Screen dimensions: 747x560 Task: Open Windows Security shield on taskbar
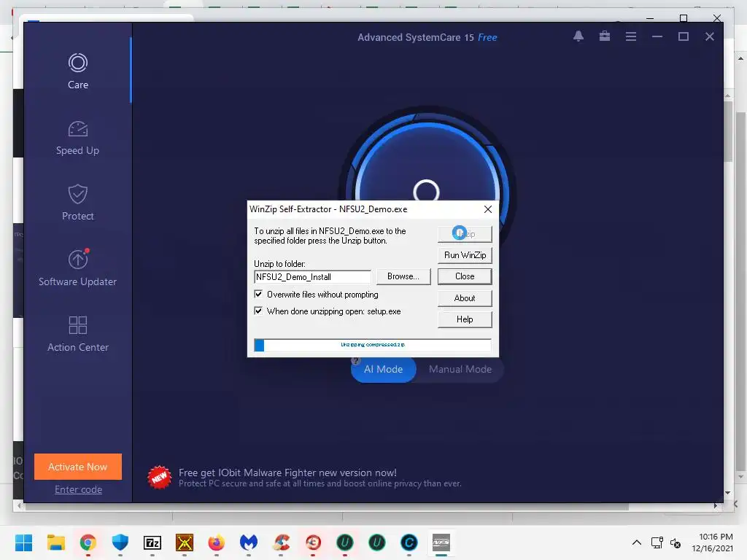(120, 542)
